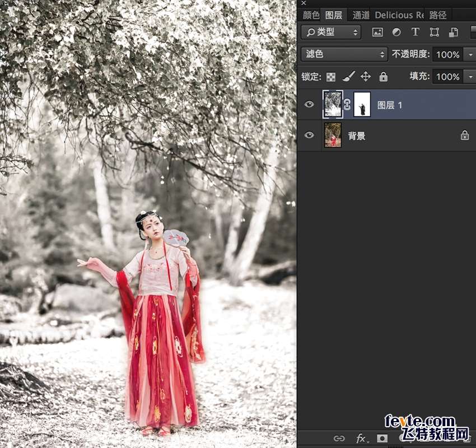Open 滤色 blend mode dropdown

pos(344,54)
